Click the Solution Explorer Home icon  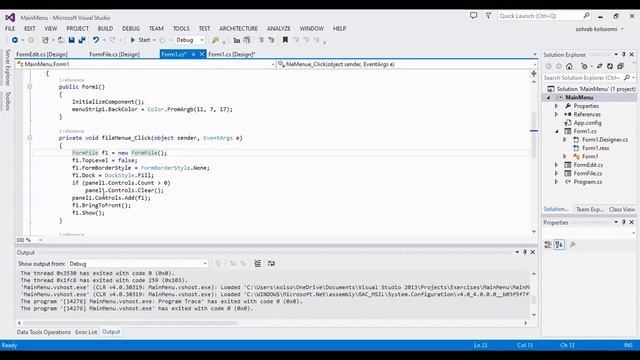pyautogui.click(x=569, y=66)
